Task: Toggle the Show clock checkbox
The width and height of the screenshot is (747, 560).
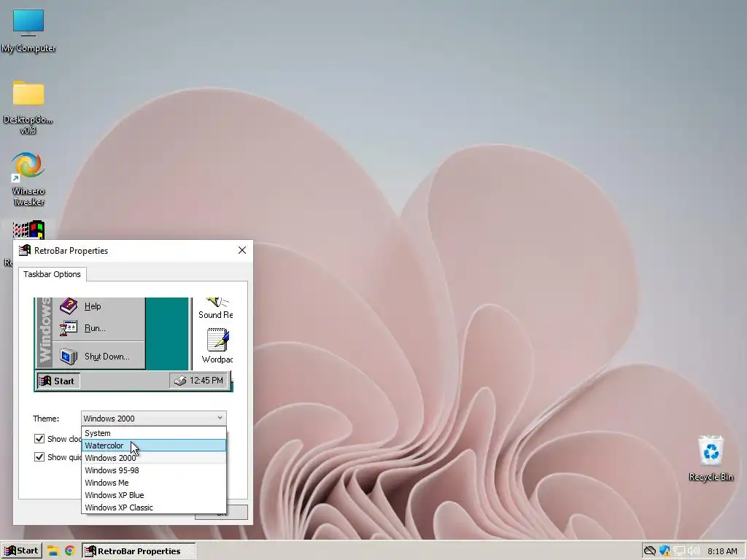Action: tap(39, 438)
